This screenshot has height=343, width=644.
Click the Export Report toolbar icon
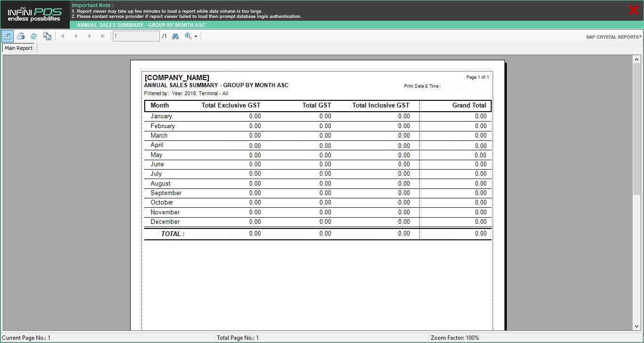click(x=8, y=36)
